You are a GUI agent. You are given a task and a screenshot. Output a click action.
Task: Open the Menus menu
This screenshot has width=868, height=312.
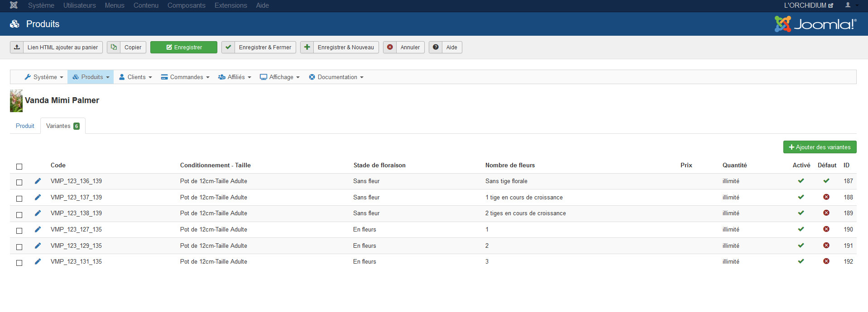coord(115,5)
